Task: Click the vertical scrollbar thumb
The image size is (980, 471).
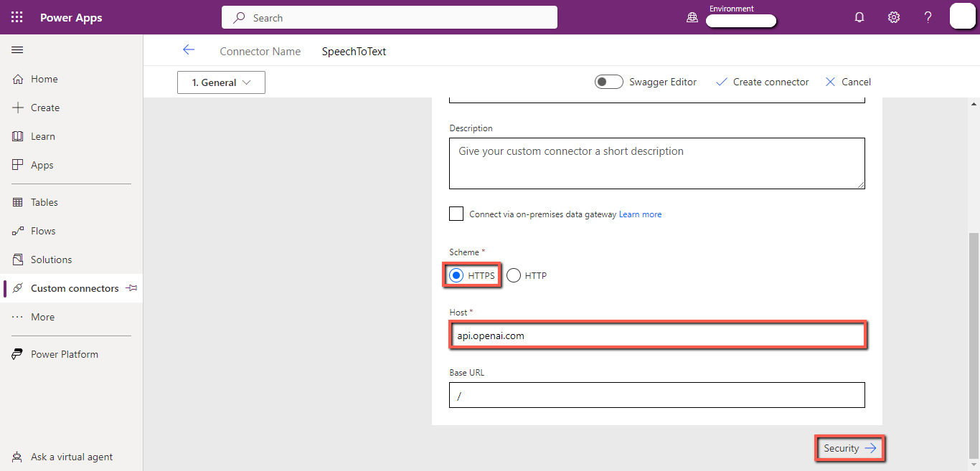Action: point(974,344)
